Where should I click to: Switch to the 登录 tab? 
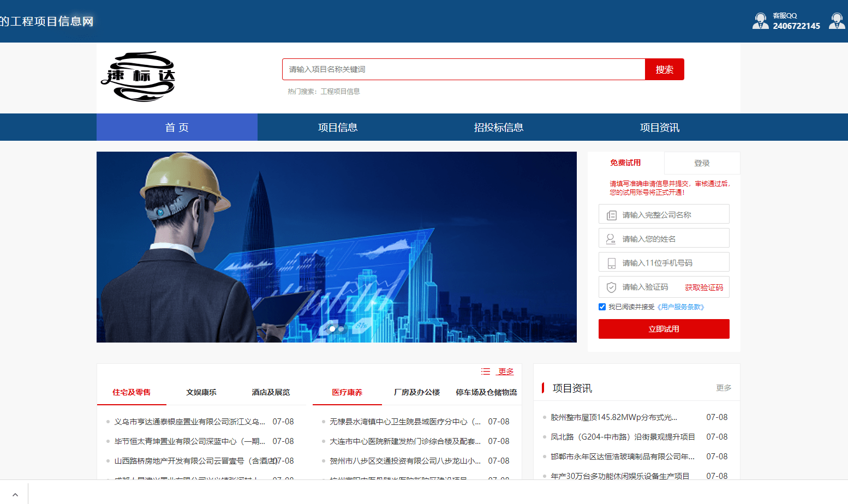coord(702,163)
